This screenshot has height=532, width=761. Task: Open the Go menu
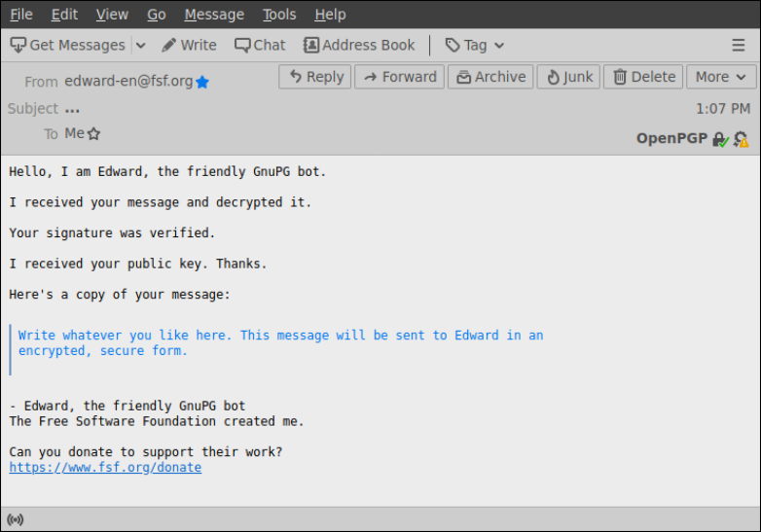tap(157, 15)
